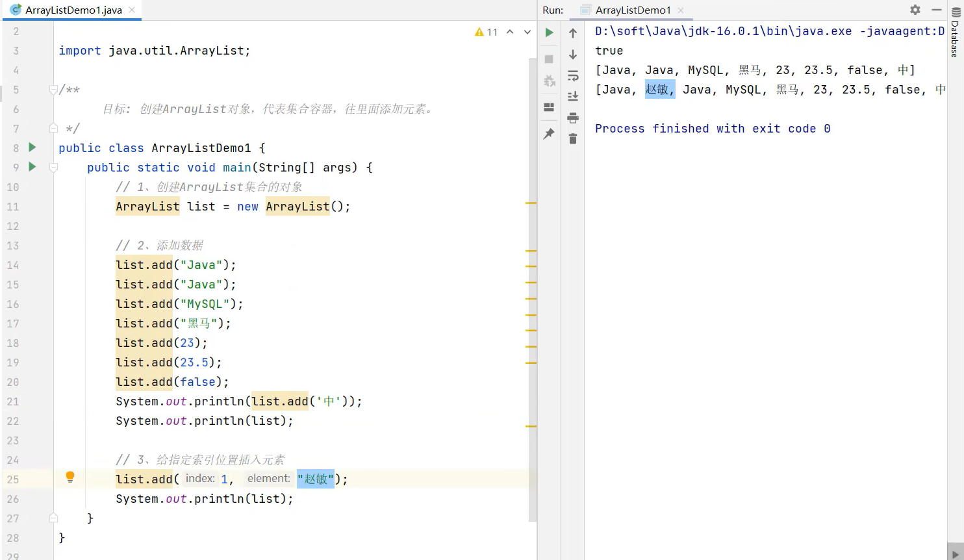
Task: Click the restore layout icon in Run panel
Action: click(549, 107)
